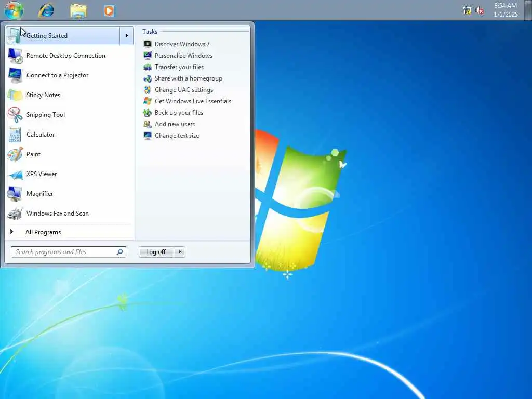
Task: Click the Magnifier icon
Action: (15, 194)
